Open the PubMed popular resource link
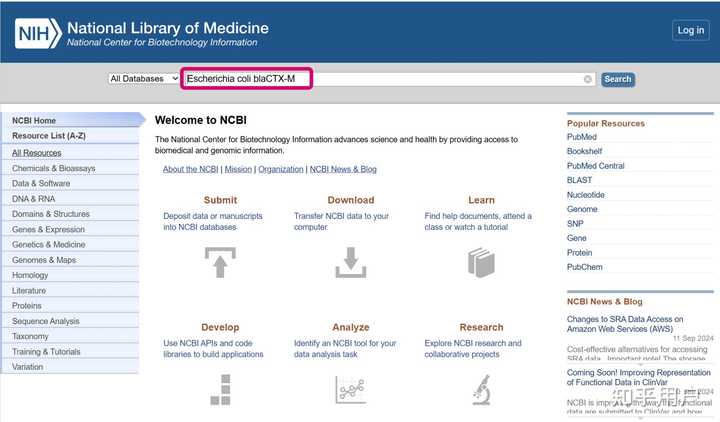This screenshot has height=422, width=720. pyautogui.click(x=582, y=137)
